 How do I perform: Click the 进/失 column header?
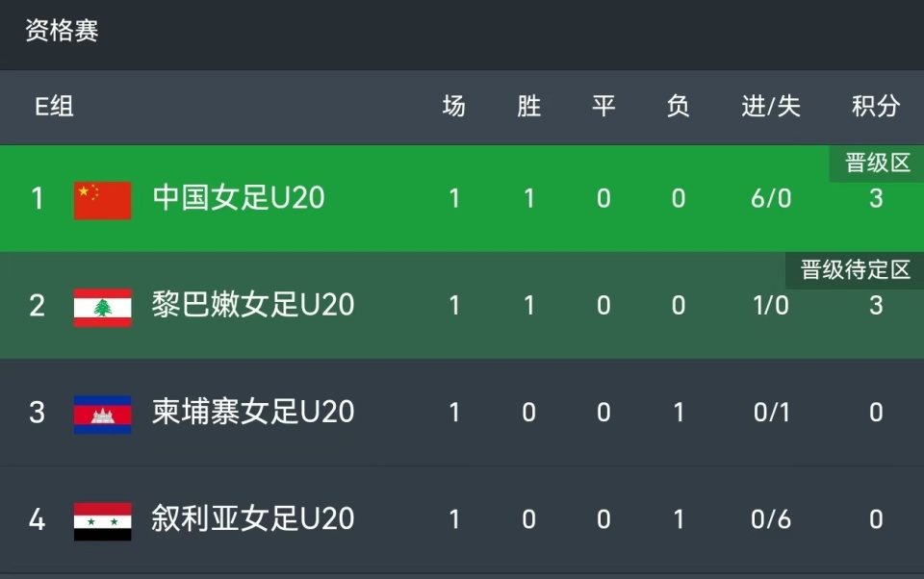[x=771, y=107]
